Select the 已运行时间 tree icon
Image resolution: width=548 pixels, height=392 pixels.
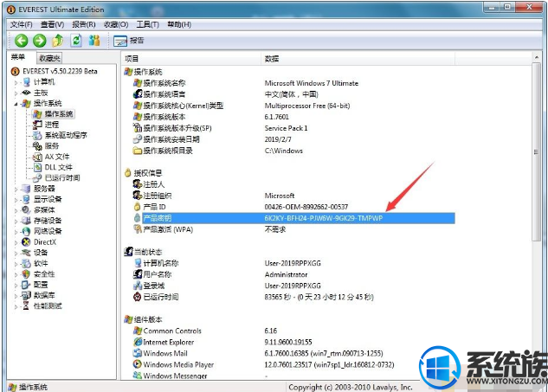(37, 178)
